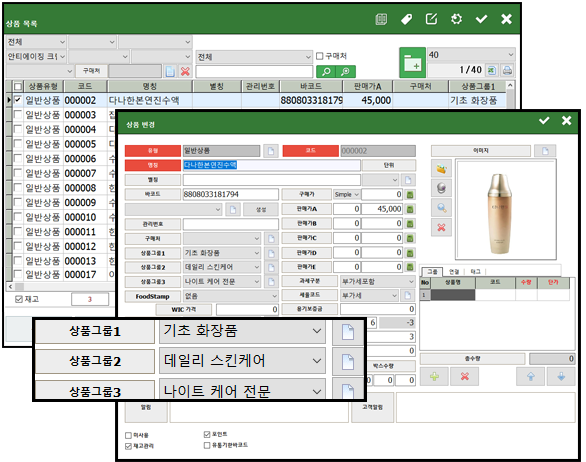
Task: Click the red X clear supplier icon
Action: click(x=185, y=71)
